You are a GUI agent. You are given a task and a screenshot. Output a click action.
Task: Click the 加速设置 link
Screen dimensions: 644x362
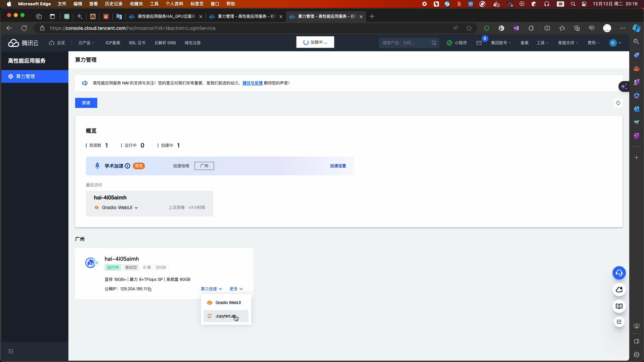(338, 166)
